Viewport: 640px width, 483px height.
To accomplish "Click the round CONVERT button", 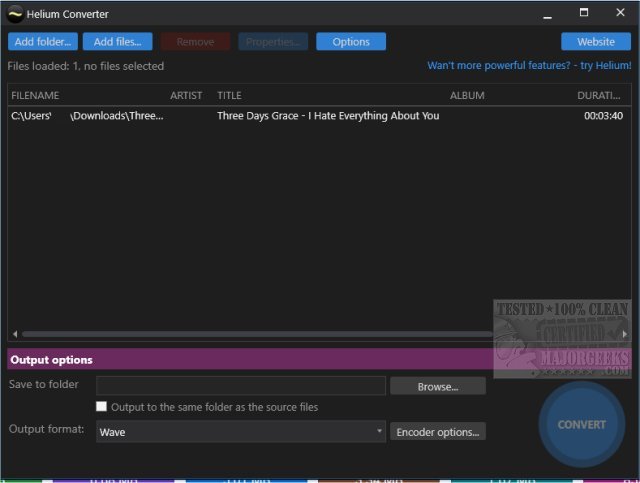I will coord(581,425).
